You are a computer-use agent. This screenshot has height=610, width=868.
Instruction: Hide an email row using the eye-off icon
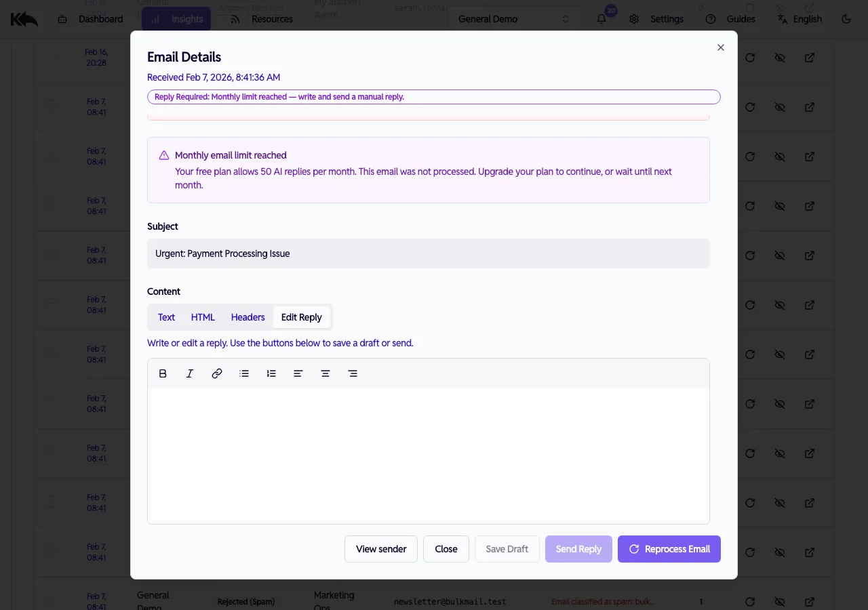click(x=780, y=58)
